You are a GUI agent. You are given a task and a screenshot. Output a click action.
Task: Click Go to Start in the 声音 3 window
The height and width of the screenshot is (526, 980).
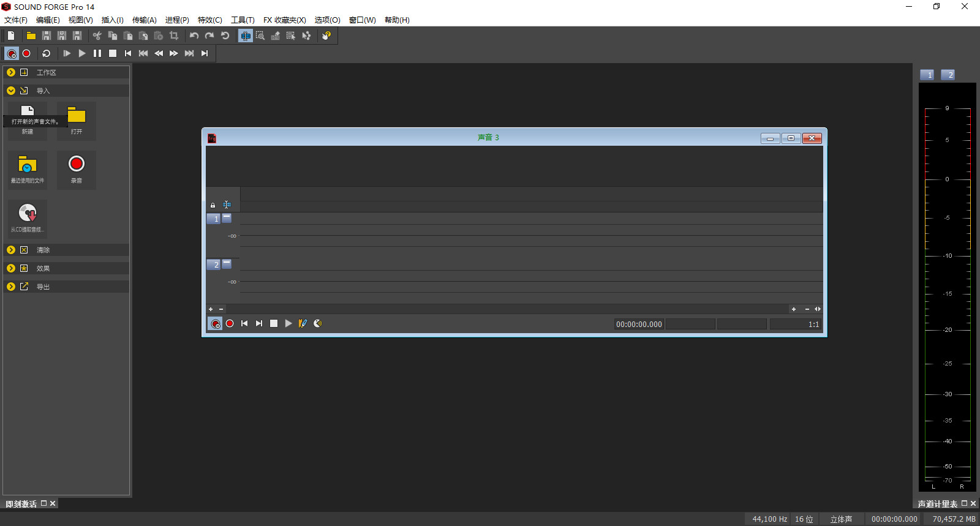[x=244, y=323]
